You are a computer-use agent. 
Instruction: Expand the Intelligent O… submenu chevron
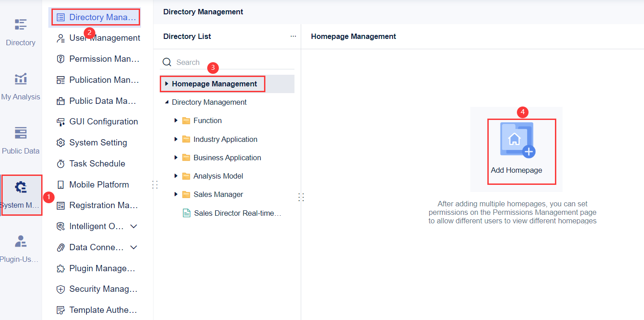[x=133, y=226]
